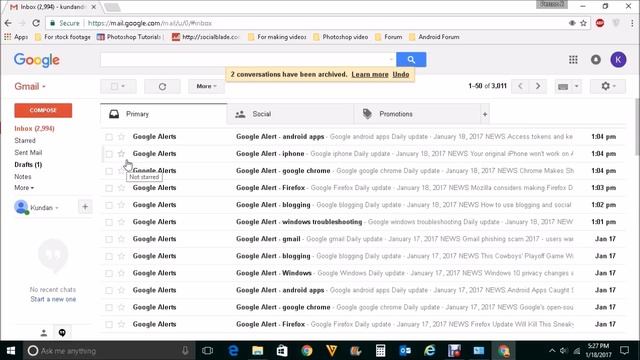
Task: Click the Chrome address bar URL
Action: tap(150, 23)
